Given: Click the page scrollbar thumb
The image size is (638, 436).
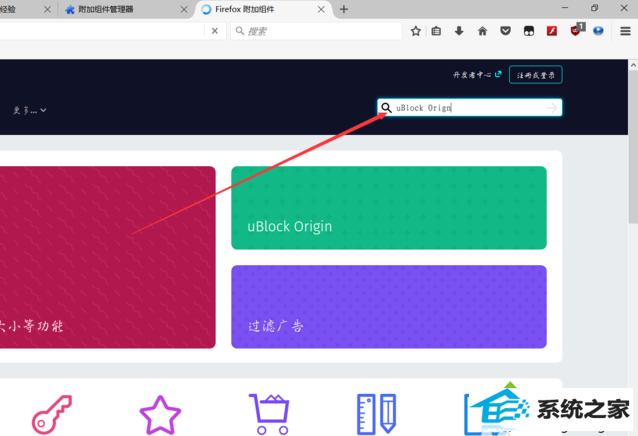Looking at the screenshot, I should click(x=633, y=146).
